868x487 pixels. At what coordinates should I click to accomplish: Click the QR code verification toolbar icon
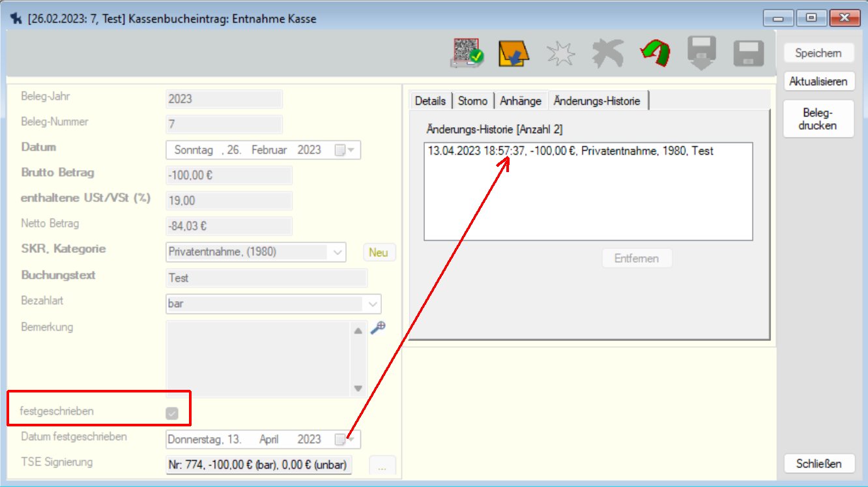(x=467, y=53)
